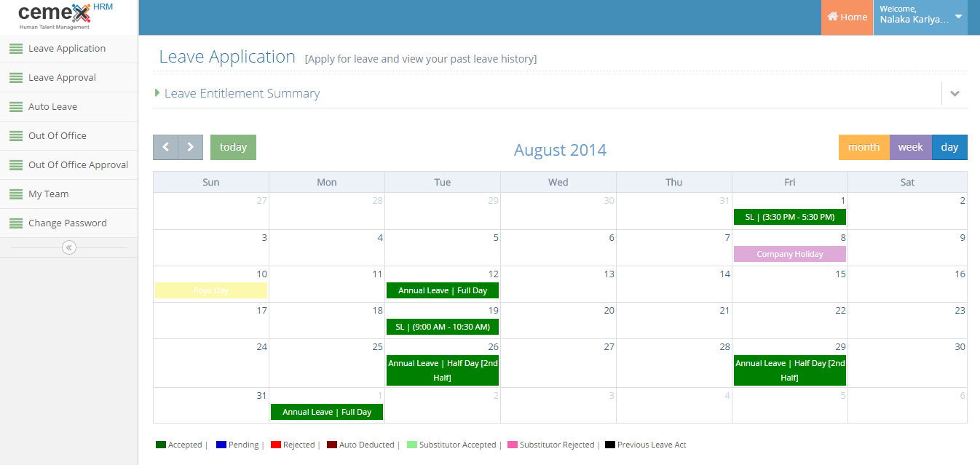The width and height of the screenshot is (980, 465).
Task: Click the Fri column header
Action: tap(790, 182)
